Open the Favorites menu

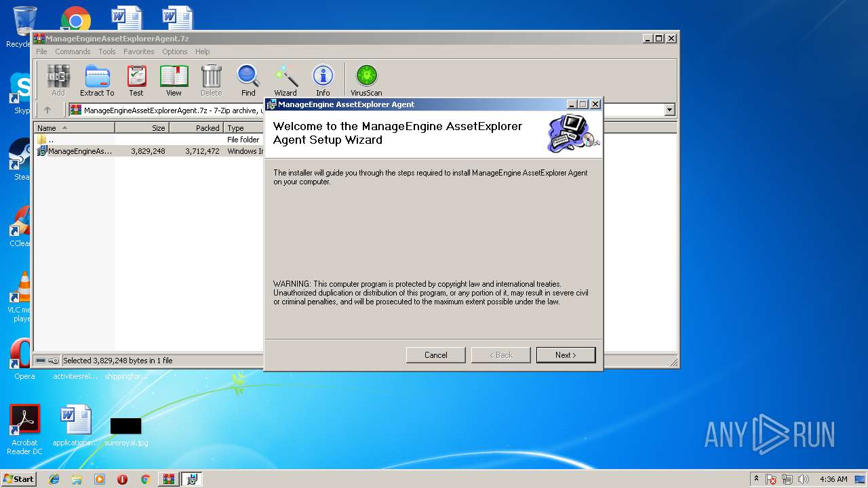tap(138, 52)
